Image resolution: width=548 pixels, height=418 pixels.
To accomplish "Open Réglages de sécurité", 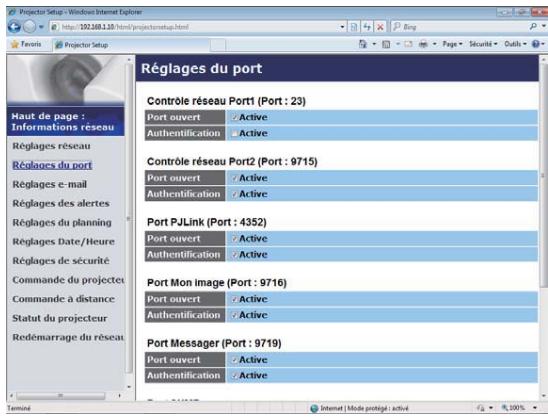I will click(61, 261).
